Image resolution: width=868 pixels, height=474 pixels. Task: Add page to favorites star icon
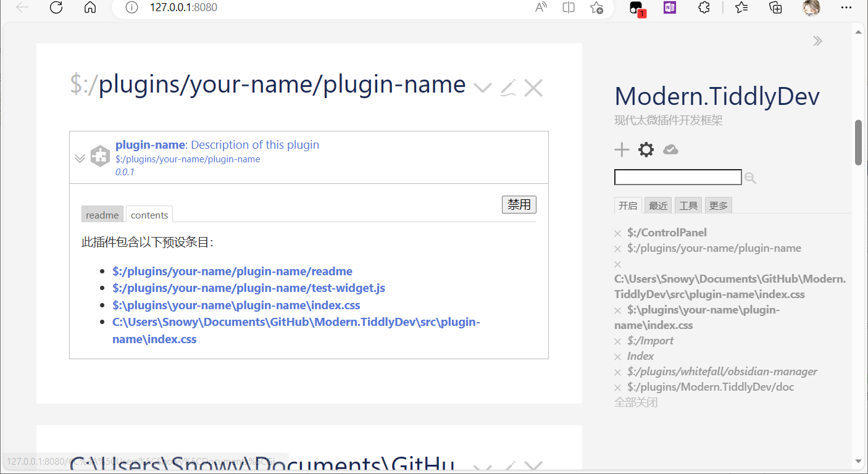click(596, 7)
